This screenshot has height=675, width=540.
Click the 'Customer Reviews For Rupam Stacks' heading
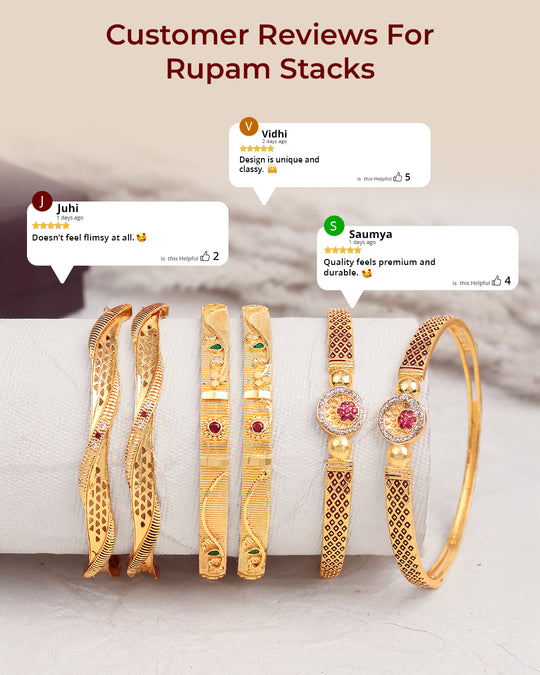(x=270, y=52)
